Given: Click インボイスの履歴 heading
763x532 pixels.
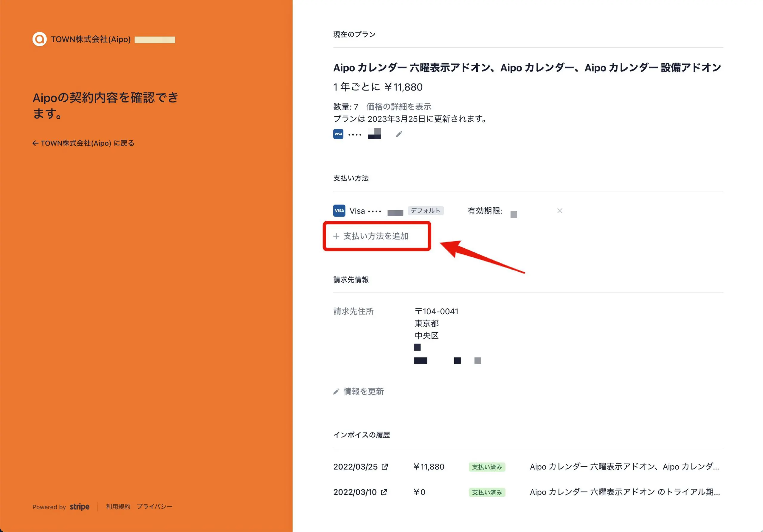Looking at the screenshot, I should (362, 435).
